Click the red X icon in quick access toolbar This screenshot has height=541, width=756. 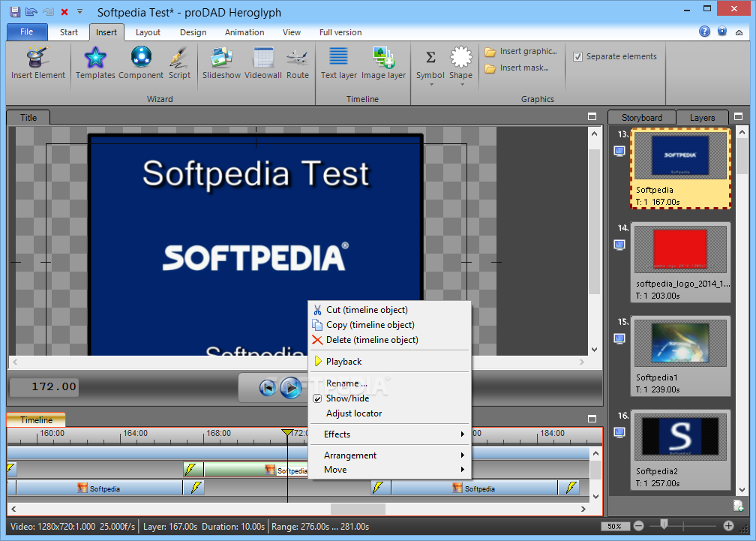tap(64, 12)
